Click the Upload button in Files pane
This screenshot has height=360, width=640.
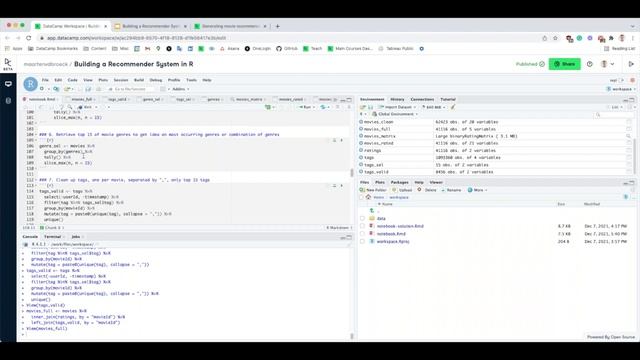coord(402,190)
